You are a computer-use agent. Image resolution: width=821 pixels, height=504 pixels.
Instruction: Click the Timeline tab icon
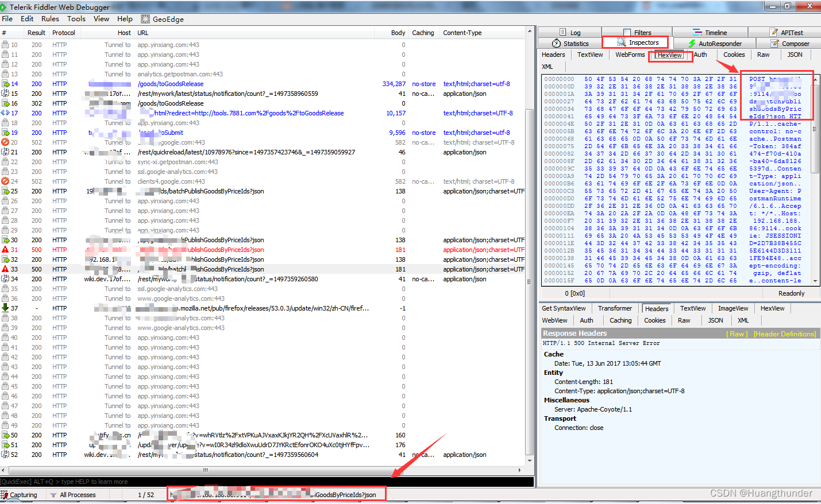[x=697, y=33]
